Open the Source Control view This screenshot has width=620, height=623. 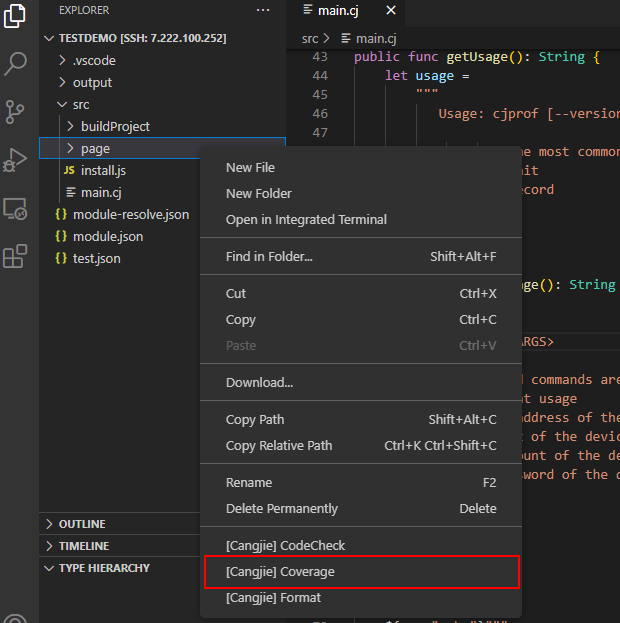pos(16,111)
